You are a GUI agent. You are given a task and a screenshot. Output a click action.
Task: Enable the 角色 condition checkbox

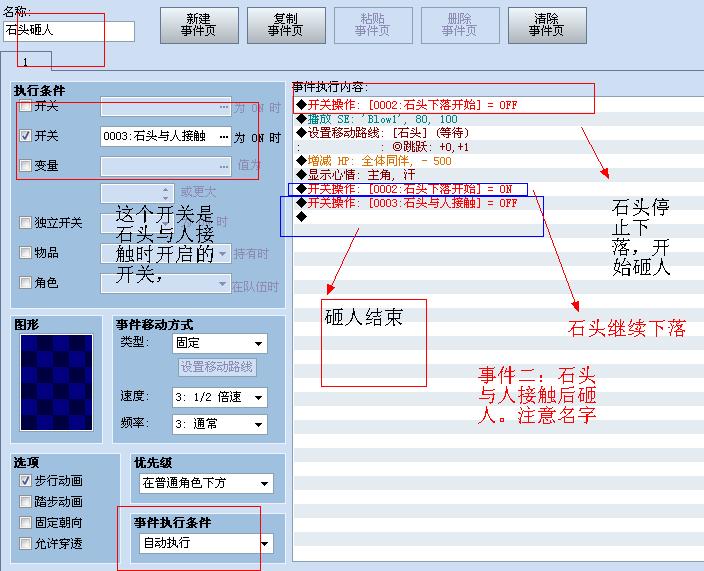pyautogui.click(x=26, y=283)
